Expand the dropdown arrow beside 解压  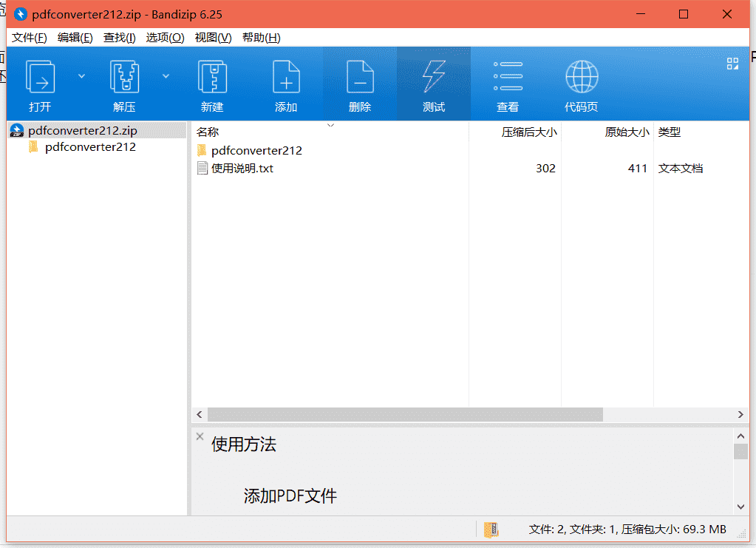click(166, 76)
